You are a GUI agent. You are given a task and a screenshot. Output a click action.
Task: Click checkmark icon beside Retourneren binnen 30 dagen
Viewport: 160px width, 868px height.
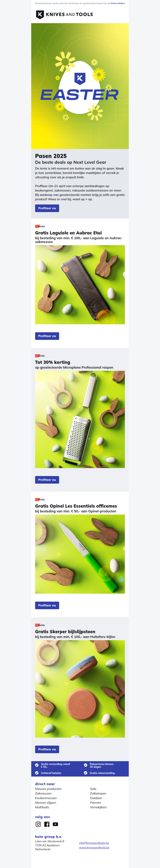click(86, 765)
